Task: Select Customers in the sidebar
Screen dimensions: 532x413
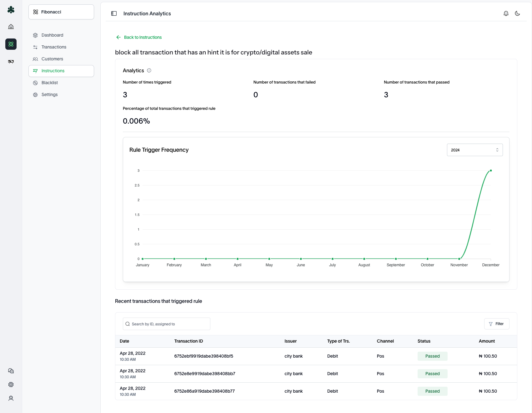Action: tap(52, 59)
